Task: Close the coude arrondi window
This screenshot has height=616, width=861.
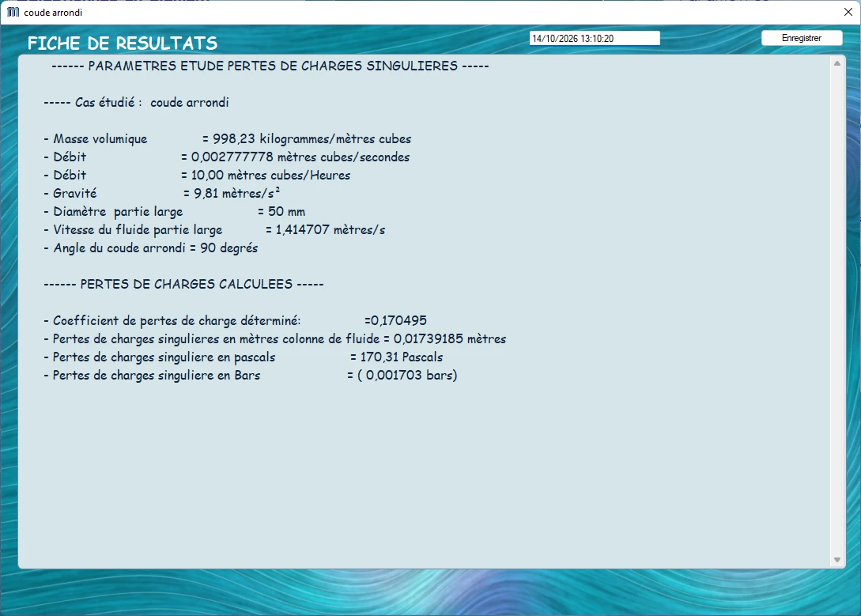Action: [x=848, y=12]
